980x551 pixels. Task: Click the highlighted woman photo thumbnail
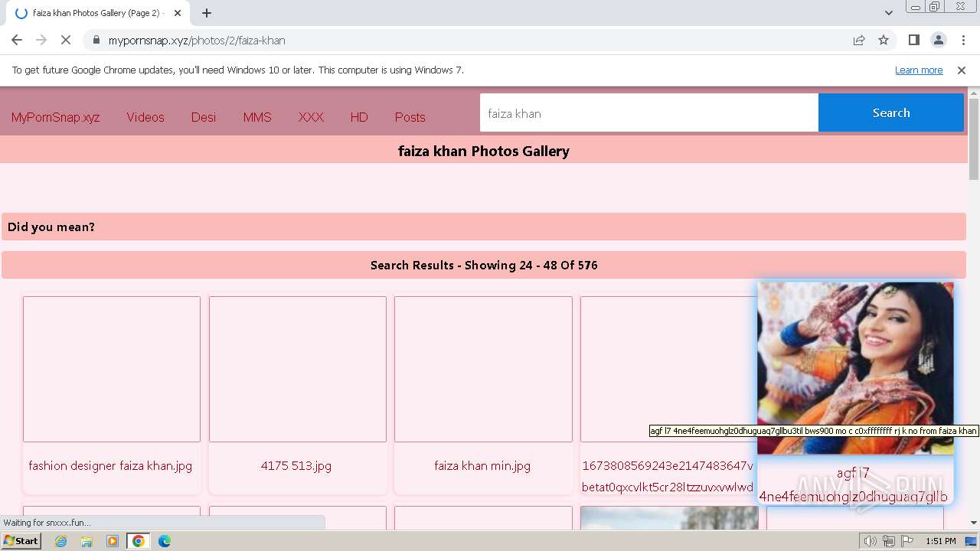pos(855,368)
